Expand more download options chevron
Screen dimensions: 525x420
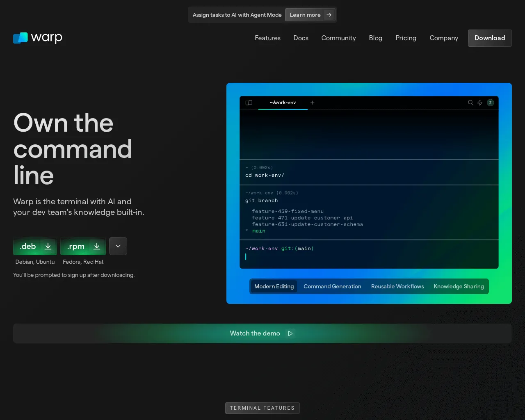tap(118, 246)
